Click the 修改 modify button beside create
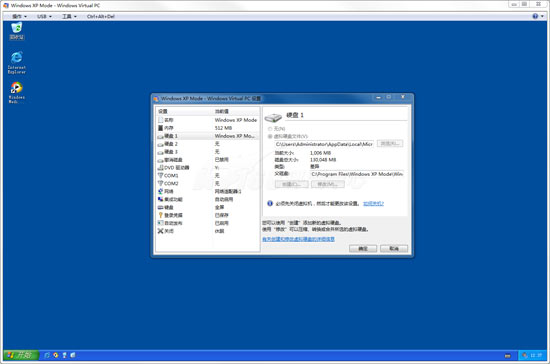Viewport: 550px width, 364px height. point(328,184)
